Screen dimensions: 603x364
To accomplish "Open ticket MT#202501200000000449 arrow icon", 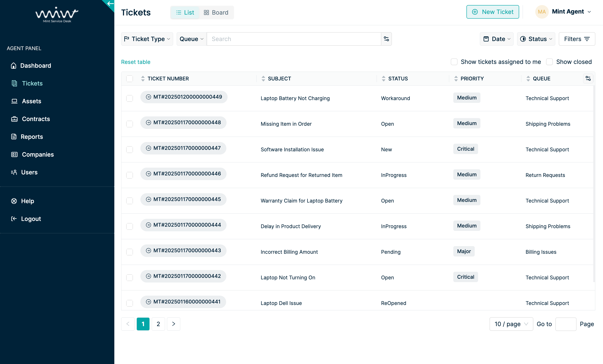I will click(x=149, y=97).
